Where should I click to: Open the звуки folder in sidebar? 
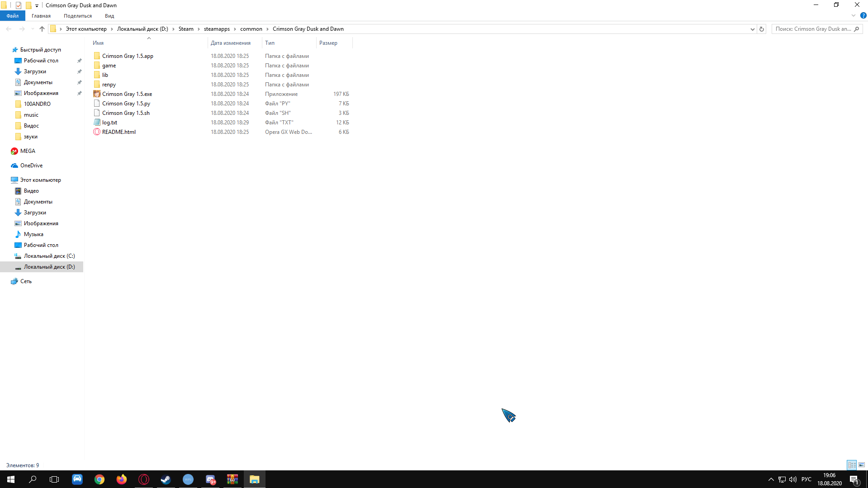(31, 137)
